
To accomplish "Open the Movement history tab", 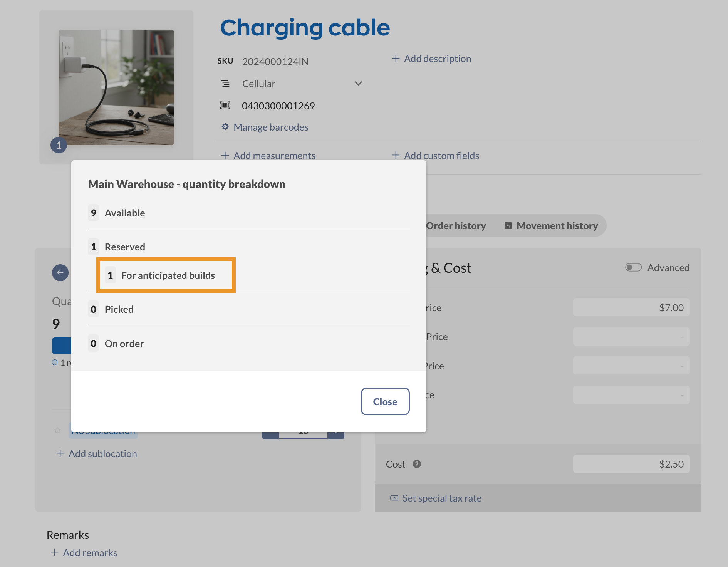I will point(552,226).
